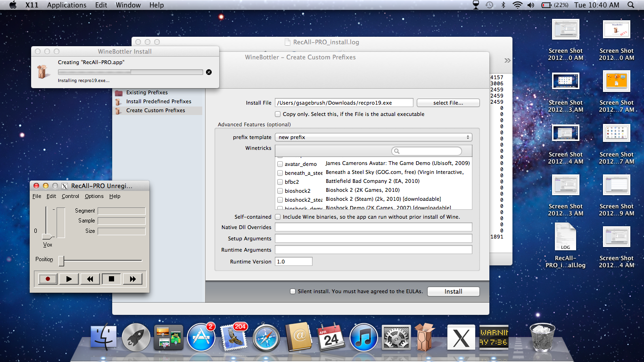Click the Wi-Fi status icon

point(518,5)
